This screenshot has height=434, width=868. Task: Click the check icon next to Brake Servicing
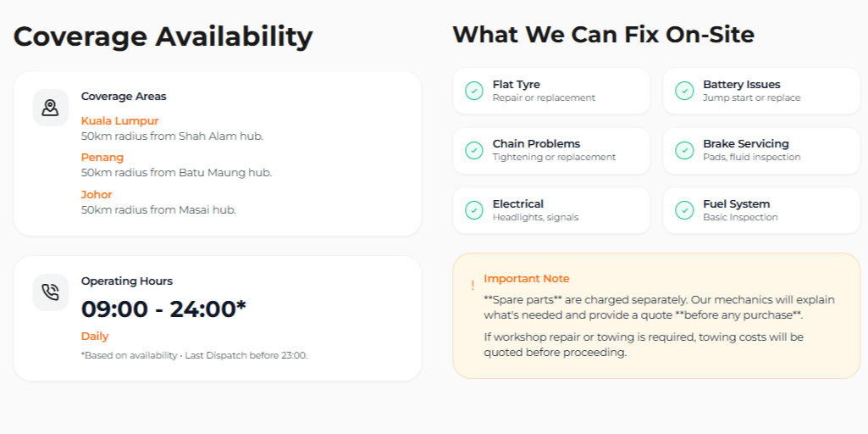684,150
